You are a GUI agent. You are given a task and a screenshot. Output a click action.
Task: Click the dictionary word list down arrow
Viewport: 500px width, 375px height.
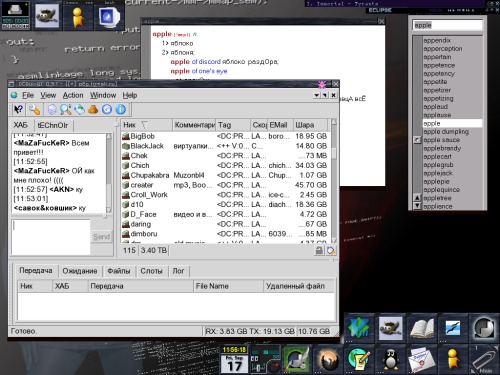(x=417, y=206)
